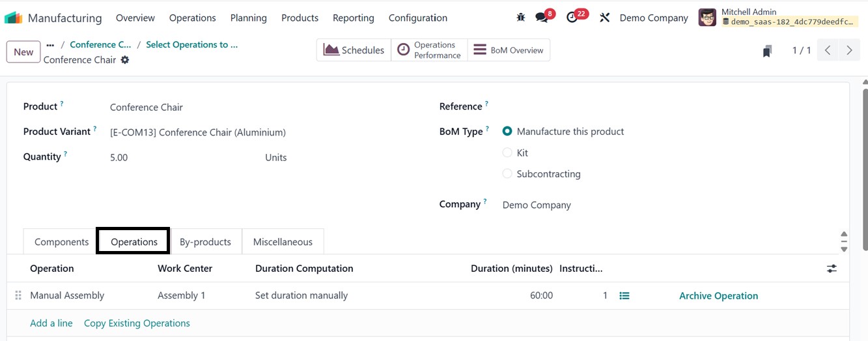Switch to the Components tab

click(x=61, y=242)
